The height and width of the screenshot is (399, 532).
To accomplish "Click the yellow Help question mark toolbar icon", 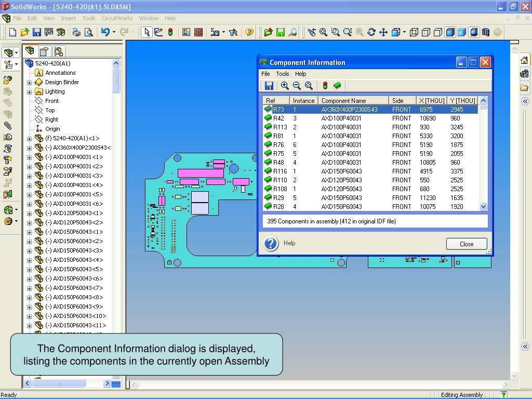I will coord(249,32).
